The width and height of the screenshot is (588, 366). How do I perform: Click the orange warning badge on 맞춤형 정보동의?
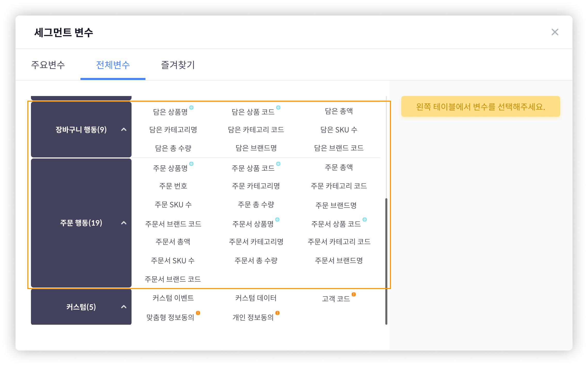198,313
